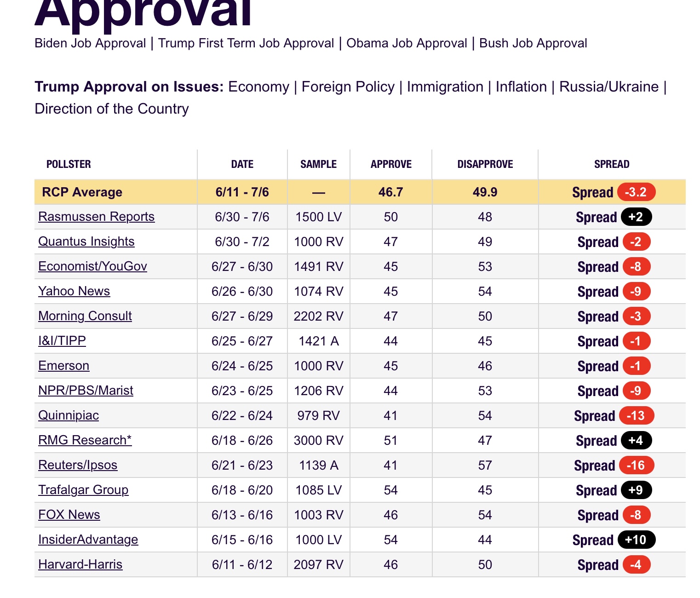Click the 979 RV sample cell

click(x=319, y=415)
